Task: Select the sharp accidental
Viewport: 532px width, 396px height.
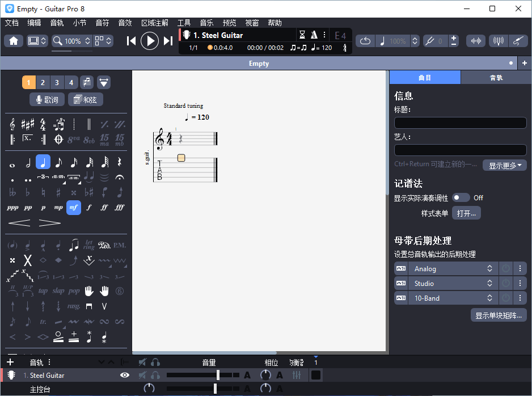Action: tap(58, 192)
